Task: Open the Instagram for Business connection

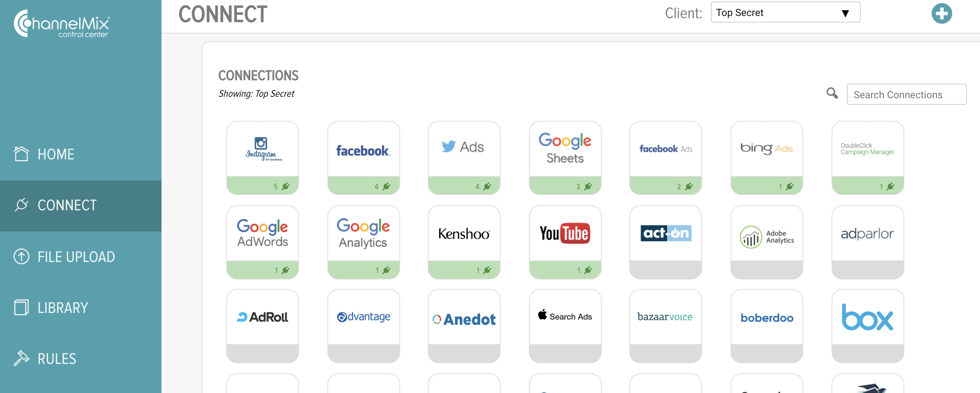Action: (x=263, y=158)
